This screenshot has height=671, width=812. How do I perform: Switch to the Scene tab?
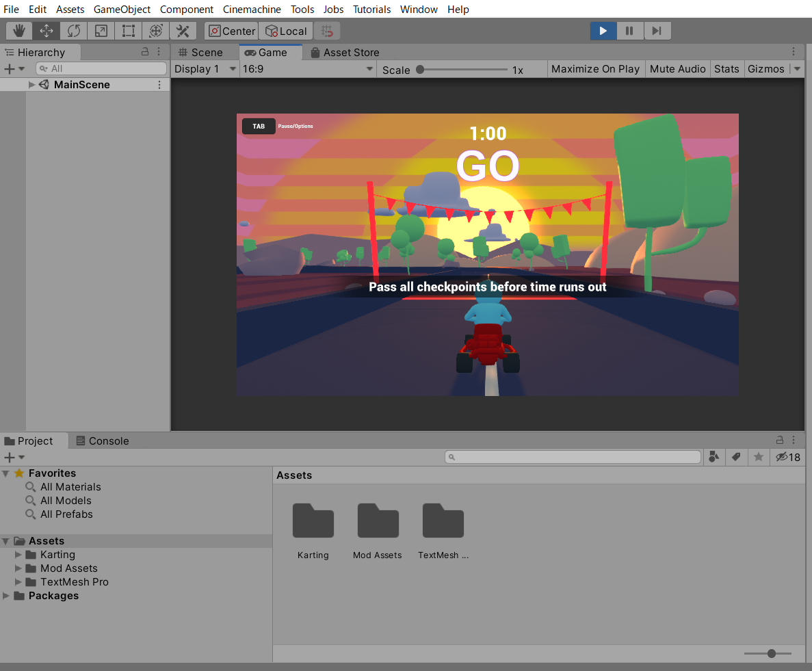202,52
